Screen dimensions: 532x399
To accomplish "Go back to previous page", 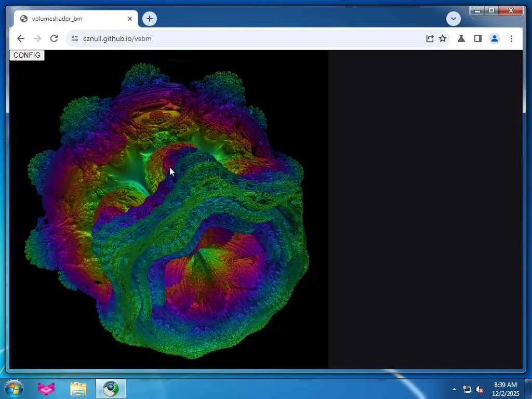I will point(21,38).
